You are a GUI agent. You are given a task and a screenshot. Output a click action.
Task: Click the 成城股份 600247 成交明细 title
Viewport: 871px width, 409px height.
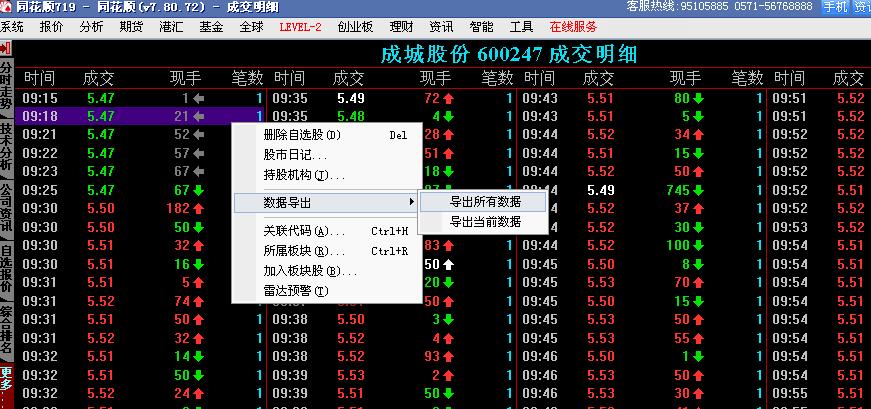(x=508, y=54)
